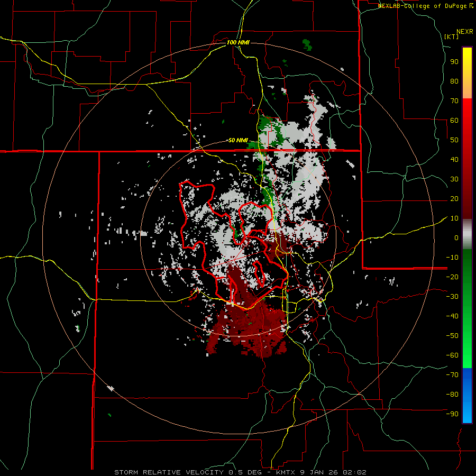Click the 0 value on the velocity scale
Viewport: 476px width, 476px height.
[455, 237]
